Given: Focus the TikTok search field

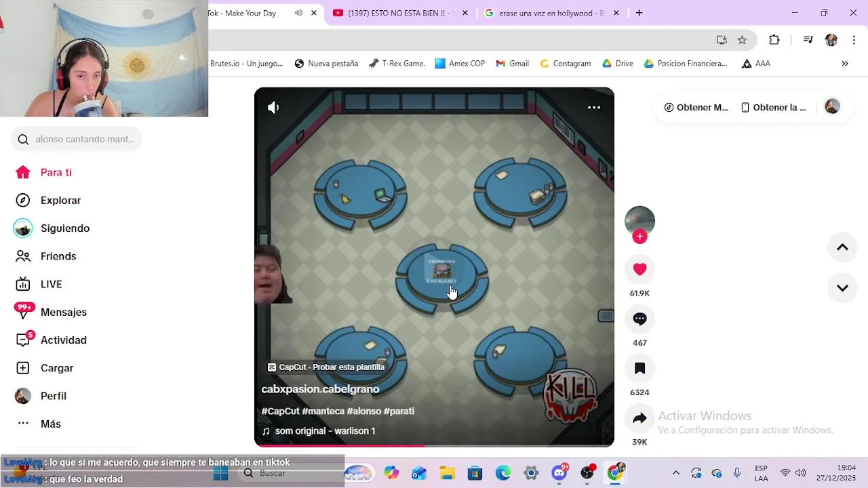Looking at the screenshot, I should pyautogui.click(x=76, y=139).
